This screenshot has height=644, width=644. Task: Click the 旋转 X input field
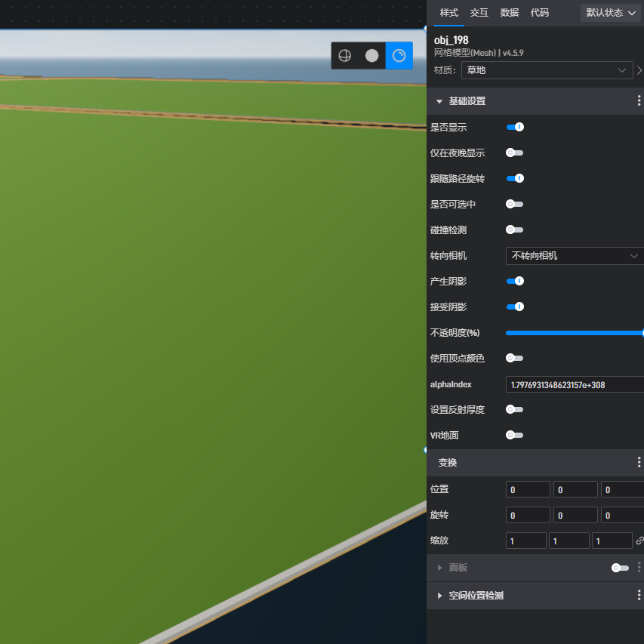[528, 515]
